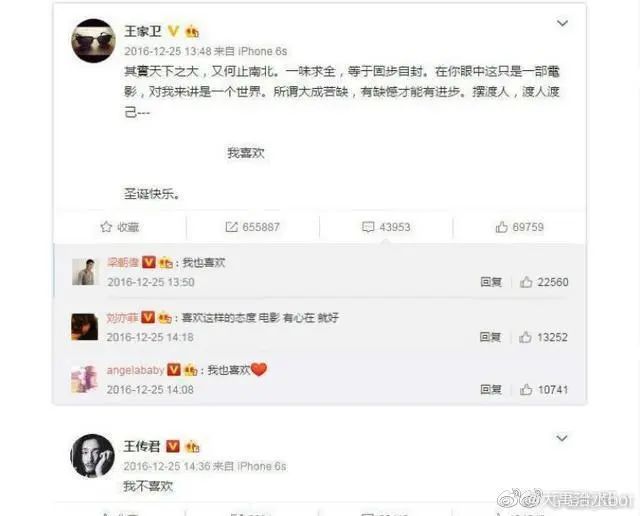This screenshot has width=640, height=516.
Task: Like angelababy's comment with 10741 likes
Action: pos(526,389)
